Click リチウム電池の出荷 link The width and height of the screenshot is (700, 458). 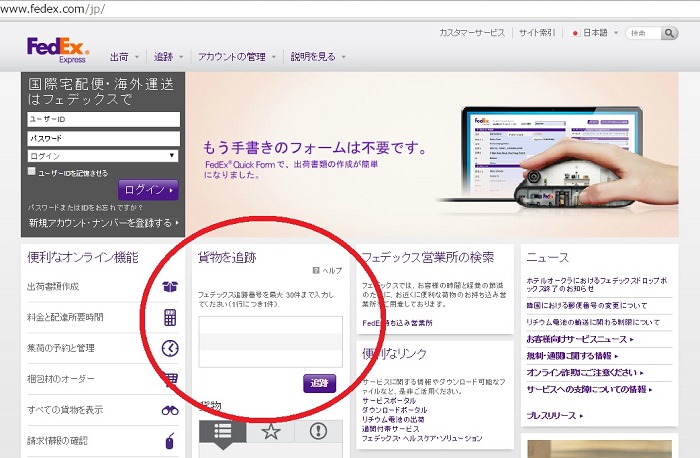(x=393, y=420)
